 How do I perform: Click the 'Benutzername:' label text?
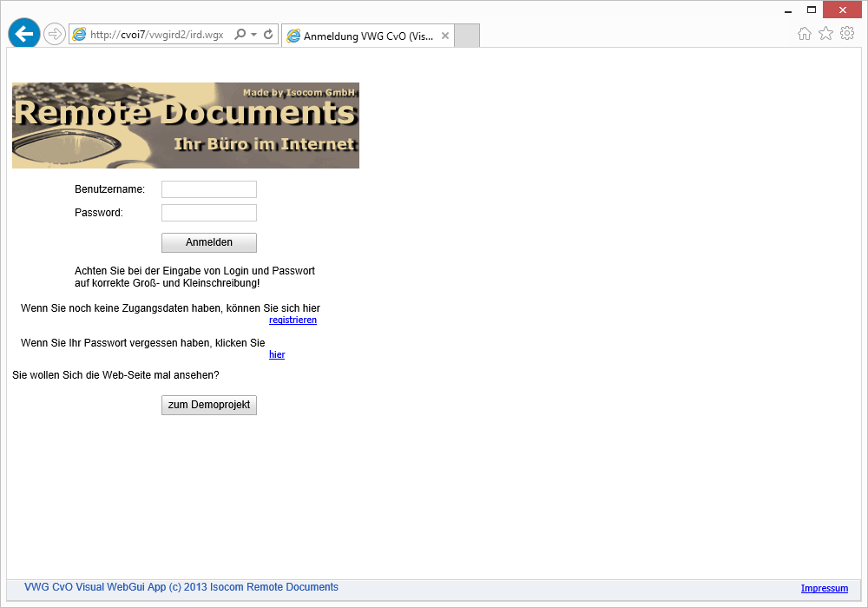(109, 189)
